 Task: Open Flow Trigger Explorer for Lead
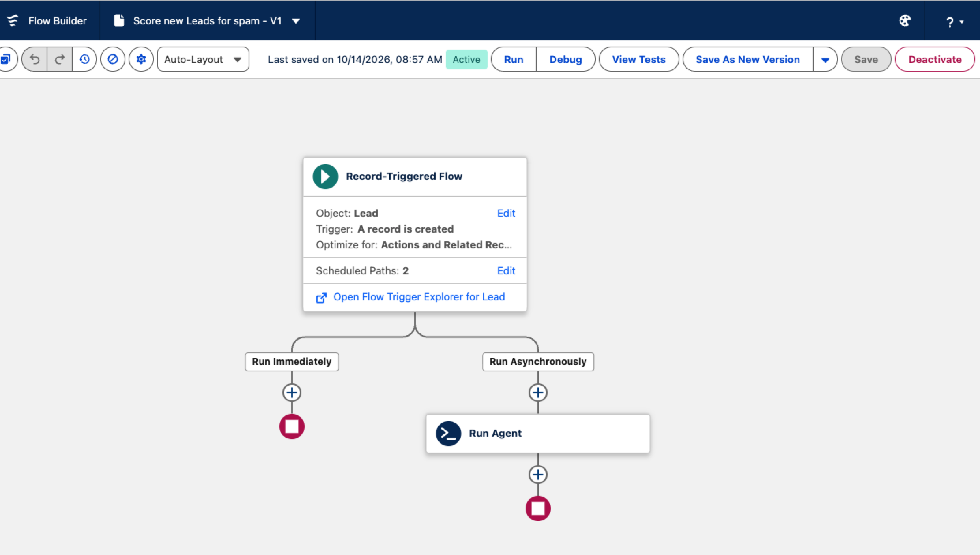click(419, 297)
